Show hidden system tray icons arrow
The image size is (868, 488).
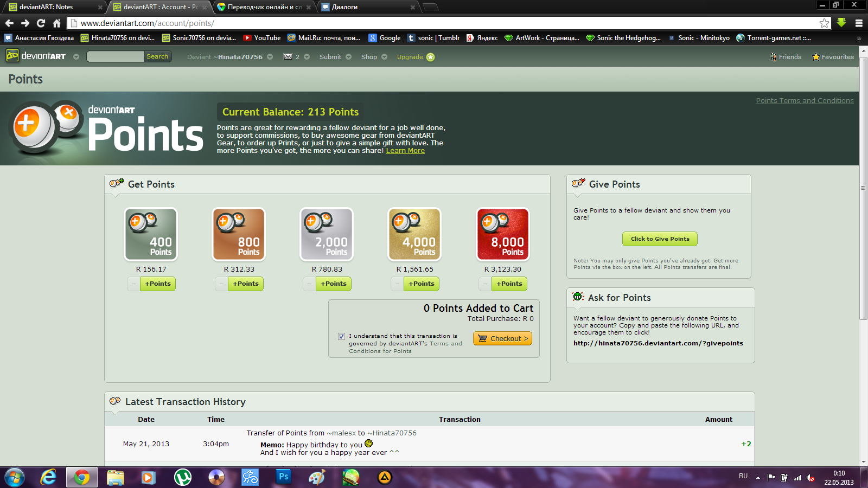758,477
